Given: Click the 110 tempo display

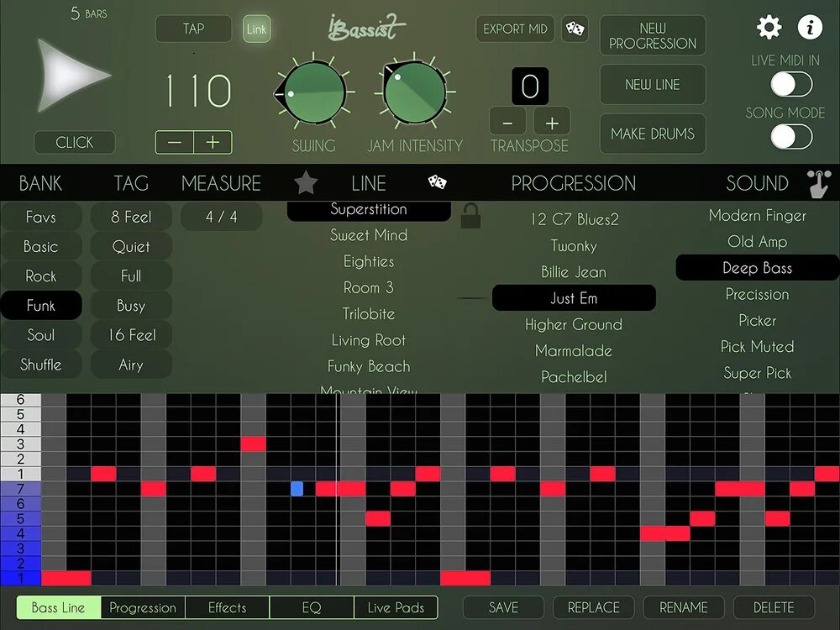Looking at the screenshot, I should (x=198, y=91).
